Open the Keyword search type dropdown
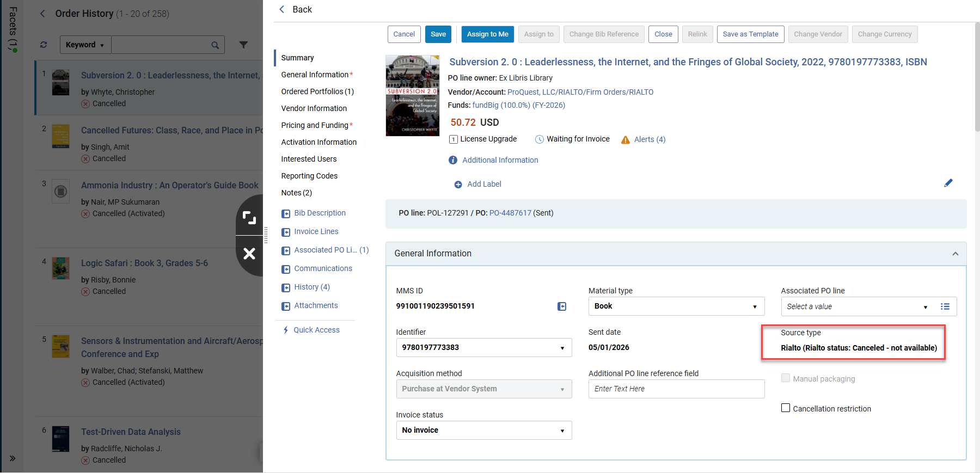 point(85,45)
